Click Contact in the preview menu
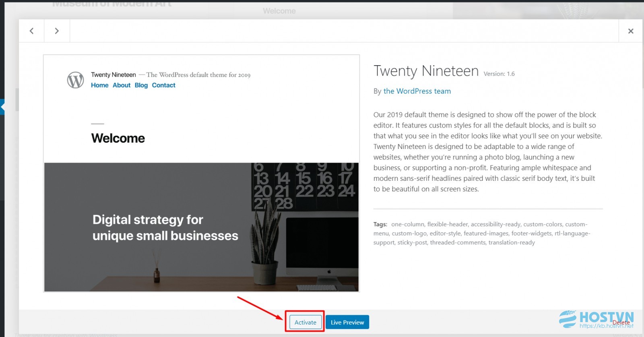 tap(163, 85)
